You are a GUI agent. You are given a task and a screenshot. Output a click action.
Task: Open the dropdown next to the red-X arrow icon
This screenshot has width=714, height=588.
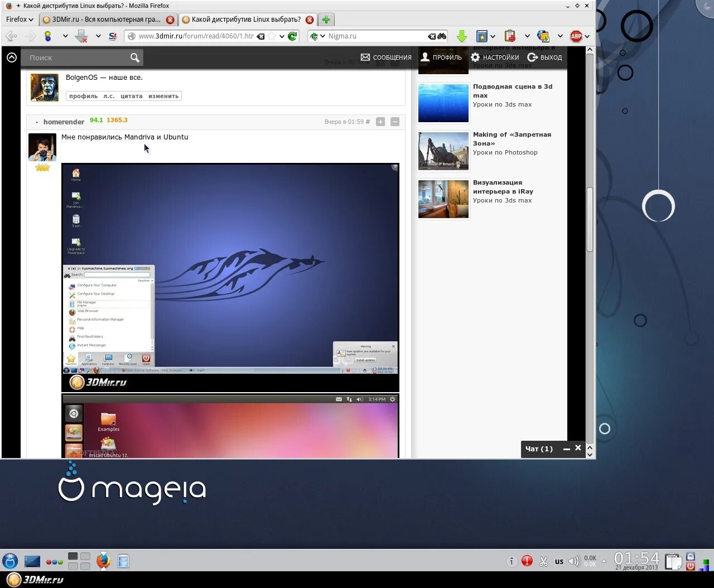98,36
